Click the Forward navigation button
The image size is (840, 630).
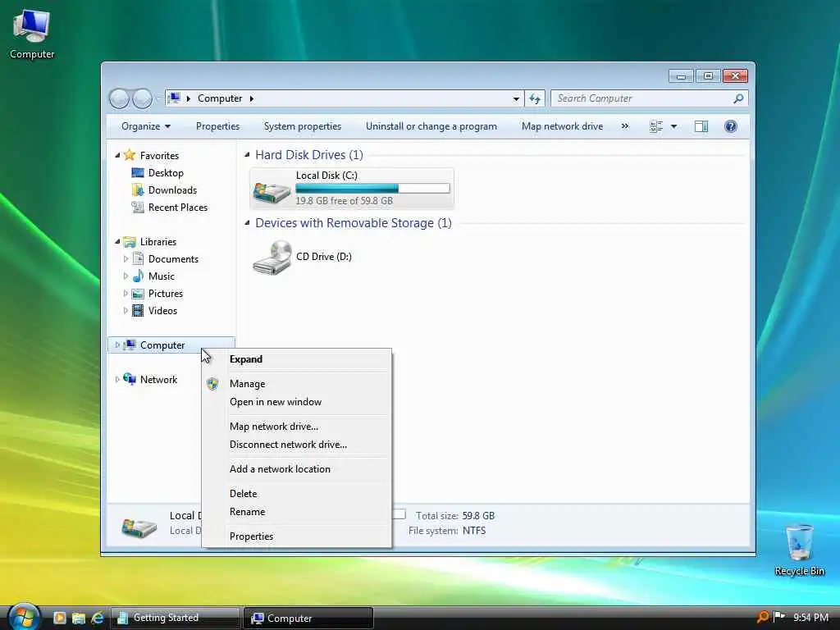pyautogui.click(x=142, y=98)
